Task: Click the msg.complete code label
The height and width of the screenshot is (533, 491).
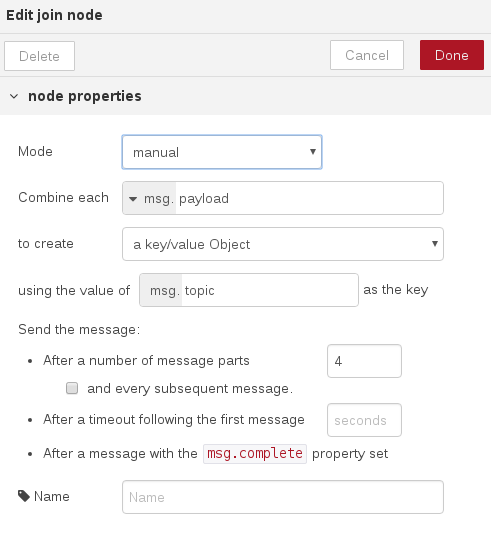Action: [x=255, y=453]
